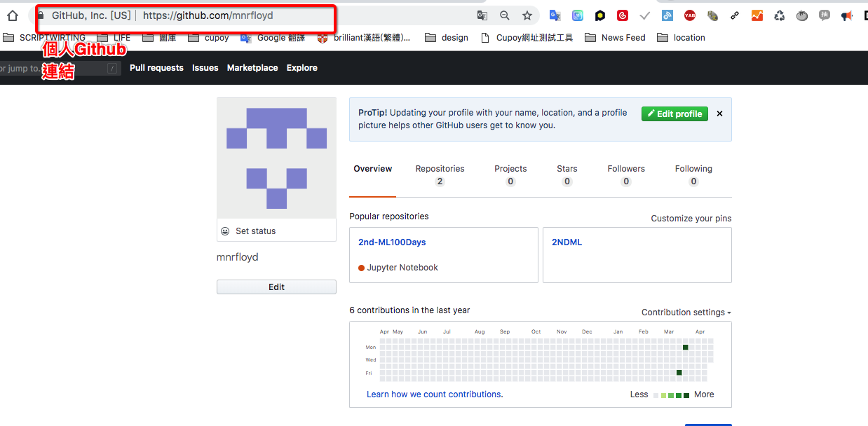This screenshot has height=426, width=868.
Task: Click the zoom magnifier icon in address bar
Action: pos(505,15)
